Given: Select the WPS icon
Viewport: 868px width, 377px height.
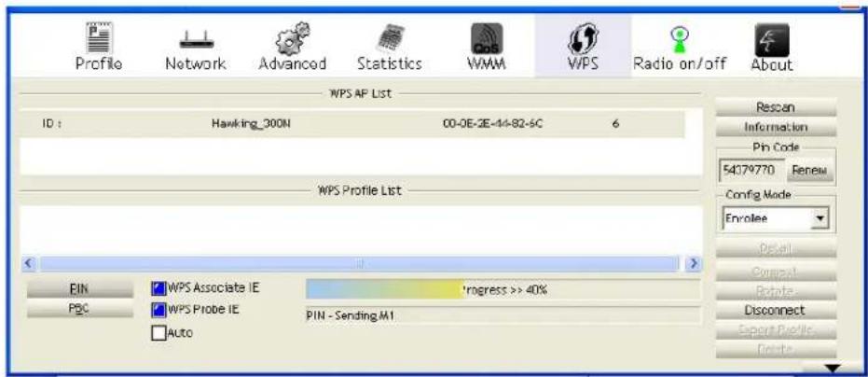Looking at the screenshot, I should [x=583, y=47].
